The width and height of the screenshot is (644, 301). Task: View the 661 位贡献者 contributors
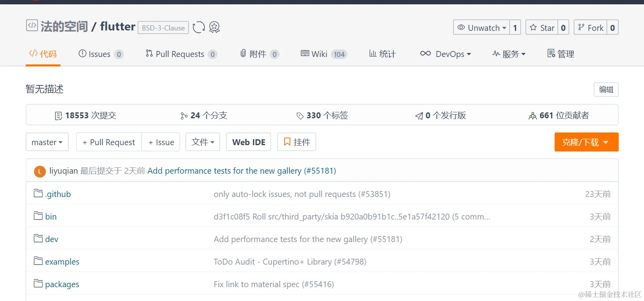559,115
